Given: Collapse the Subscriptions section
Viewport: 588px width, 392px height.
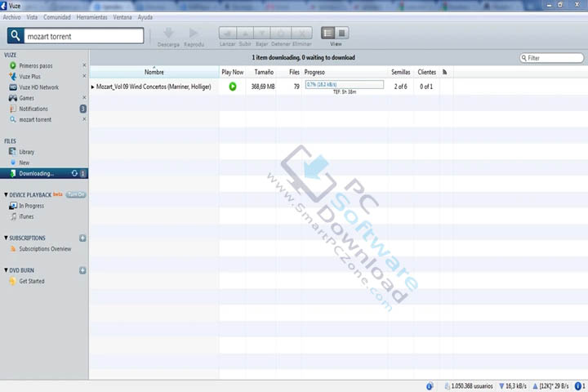Looking at the screenshot, I should coord(6,238).
